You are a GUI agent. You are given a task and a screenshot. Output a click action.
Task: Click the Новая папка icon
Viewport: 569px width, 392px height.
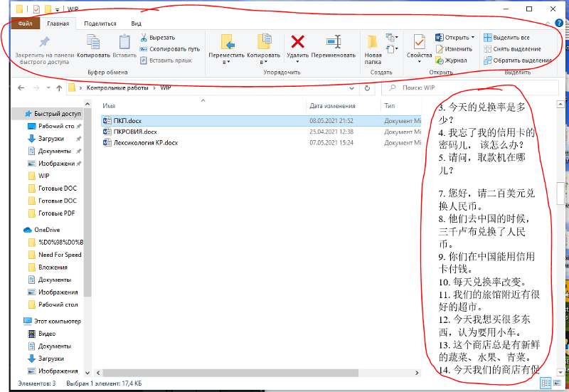click(x=373, y=41)
